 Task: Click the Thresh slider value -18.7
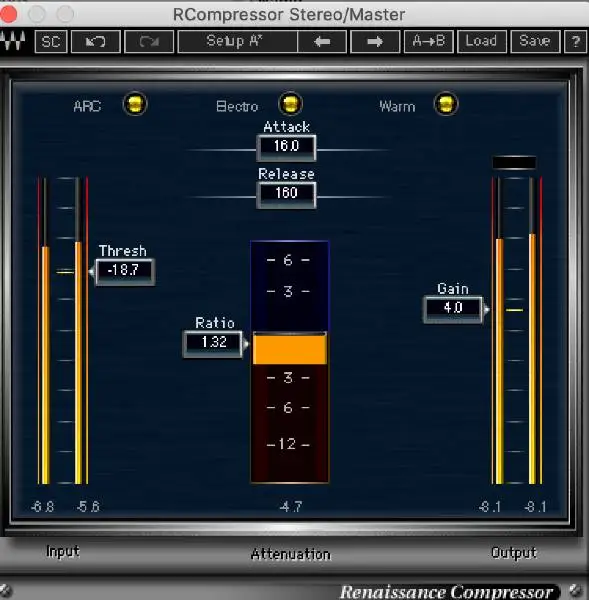pyautogui.click(x=125, y=271)
